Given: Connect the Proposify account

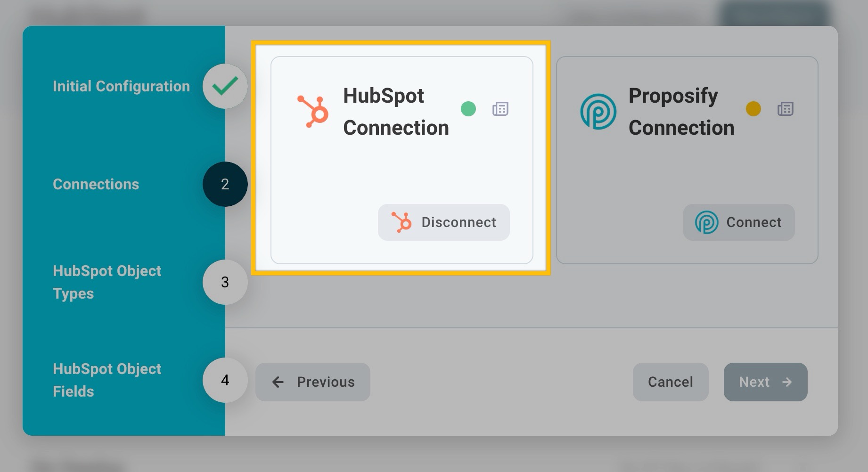Looking at the screenshot, I should click(x=738, y=222).
